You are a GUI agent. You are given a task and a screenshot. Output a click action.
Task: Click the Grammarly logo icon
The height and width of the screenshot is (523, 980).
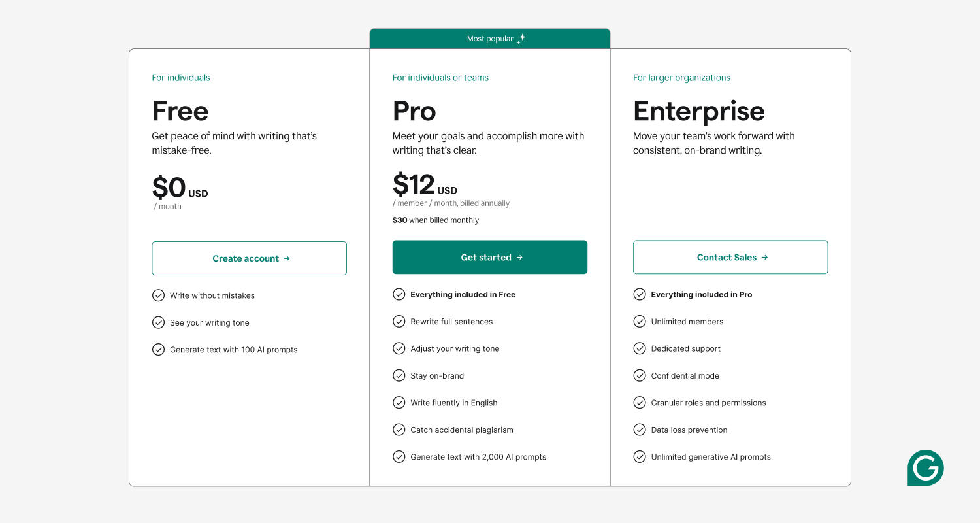(x=925, y=468)
